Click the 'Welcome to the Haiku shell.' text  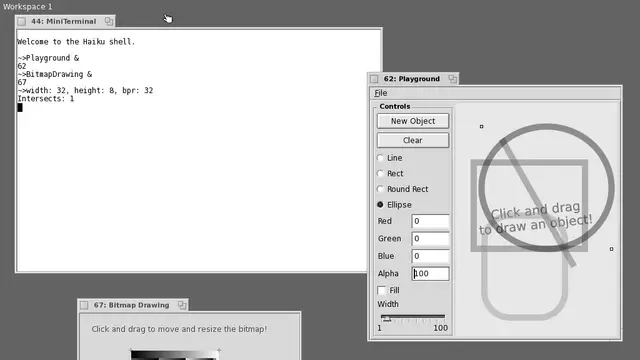point(76,42)
